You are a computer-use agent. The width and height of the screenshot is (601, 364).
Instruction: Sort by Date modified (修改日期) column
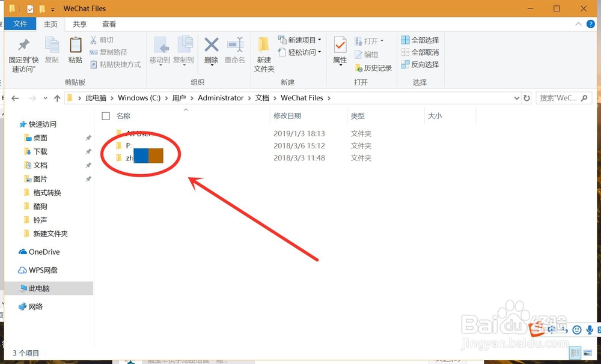287,116
